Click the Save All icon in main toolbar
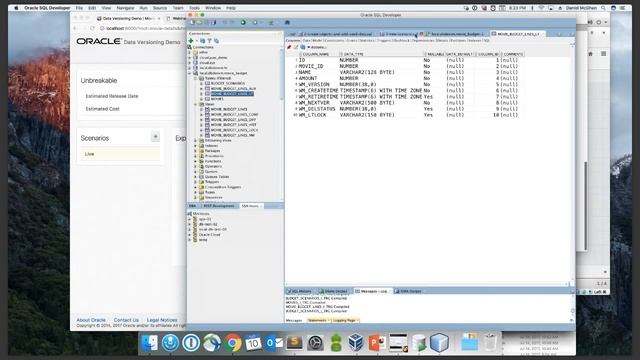 [x=213, y=22]
